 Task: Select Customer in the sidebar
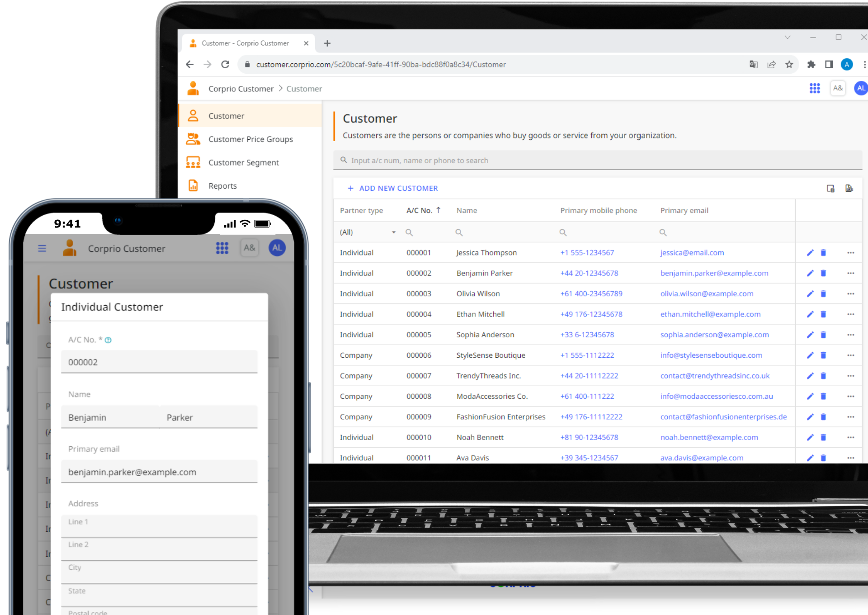[250, 116]
